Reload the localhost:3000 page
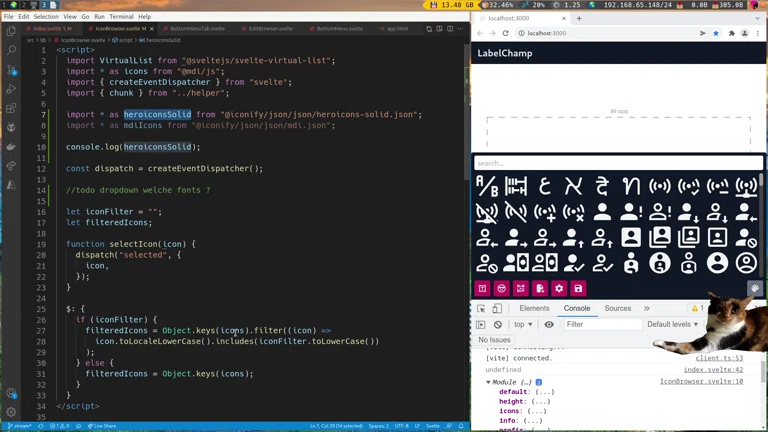 coord(505,33)
